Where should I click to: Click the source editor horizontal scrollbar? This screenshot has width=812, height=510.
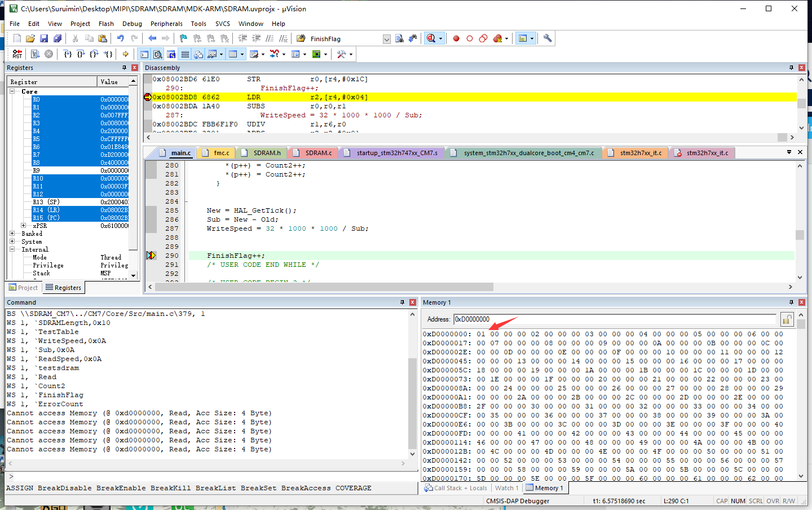(324, 287)
